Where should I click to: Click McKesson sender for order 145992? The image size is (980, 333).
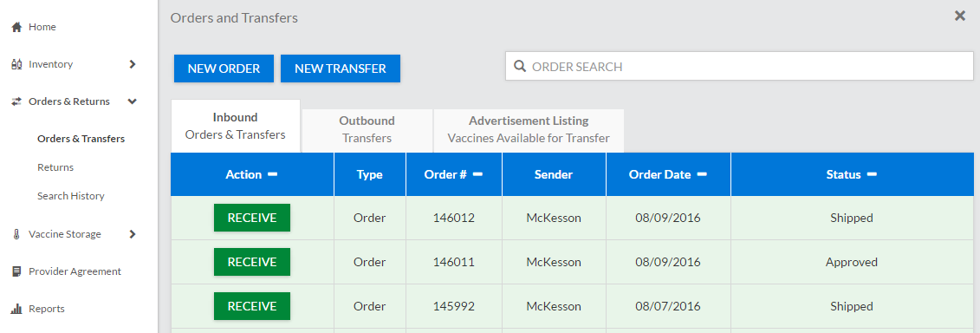point(554,307)
